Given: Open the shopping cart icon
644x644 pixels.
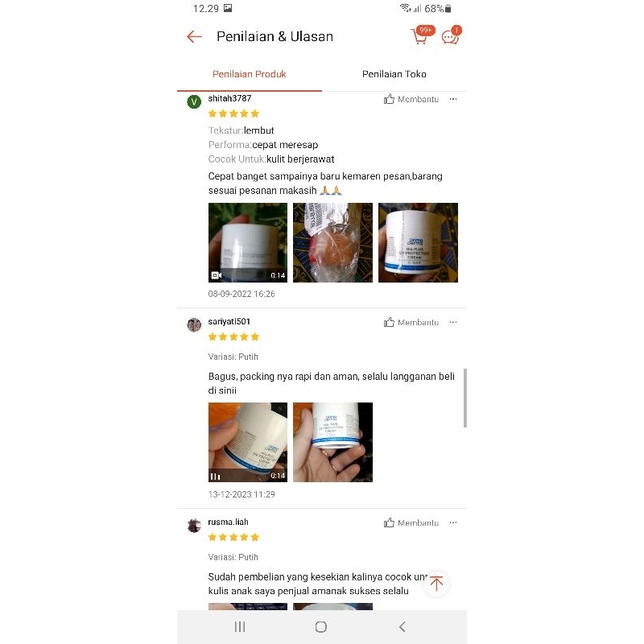Looking at the screenshot, I should tap(419, 36).
